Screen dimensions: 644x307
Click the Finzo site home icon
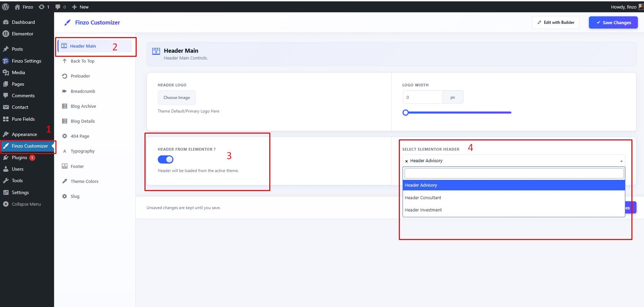point(17,7)
